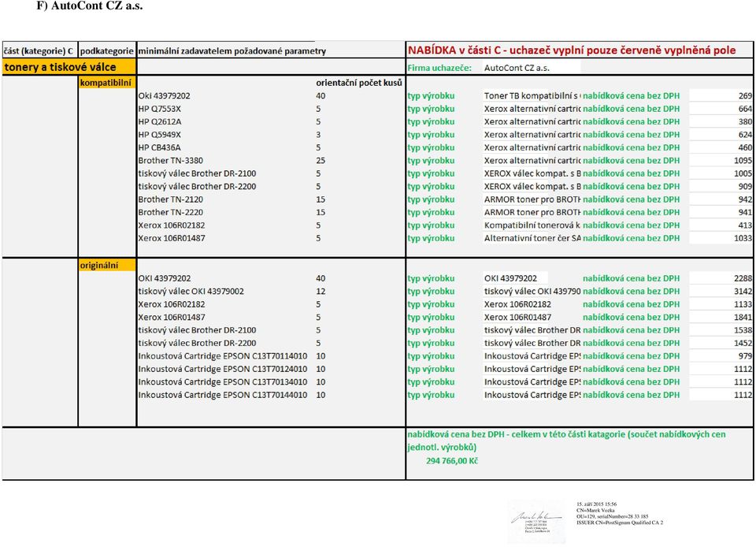Select the "HP Q2612A" item
This screenshot has height=547, width=756.
160,122
